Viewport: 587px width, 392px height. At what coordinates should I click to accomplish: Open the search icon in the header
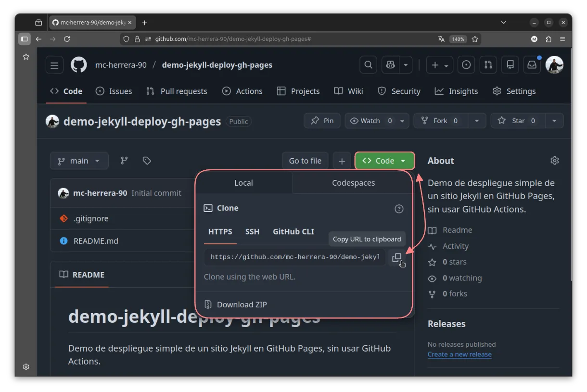(368, 64)
